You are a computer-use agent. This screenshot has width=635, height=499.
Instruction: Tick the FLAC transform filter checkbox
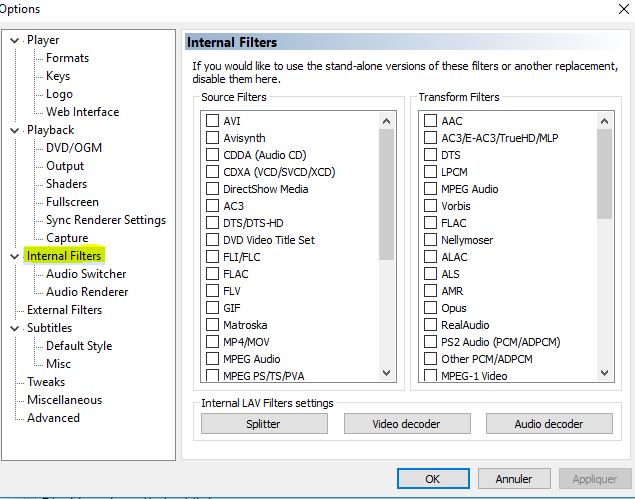pos(430,223)
